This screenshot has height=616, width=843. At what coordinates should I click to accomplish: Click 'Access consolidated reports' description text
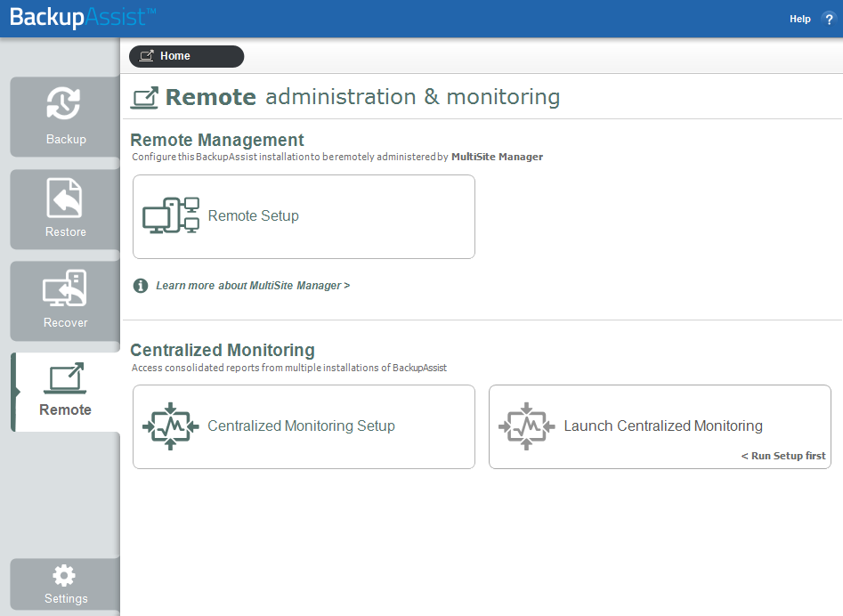pos(289,368)
